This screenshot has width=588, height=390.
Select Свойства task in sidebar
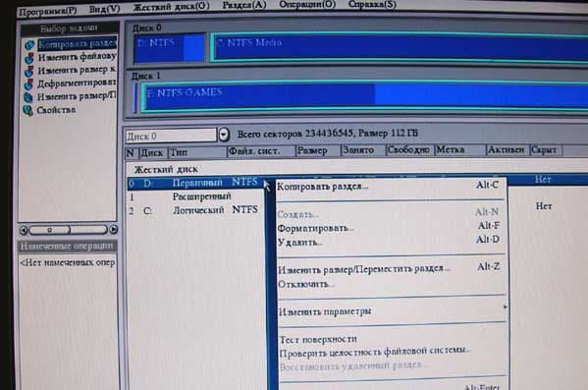56,110
